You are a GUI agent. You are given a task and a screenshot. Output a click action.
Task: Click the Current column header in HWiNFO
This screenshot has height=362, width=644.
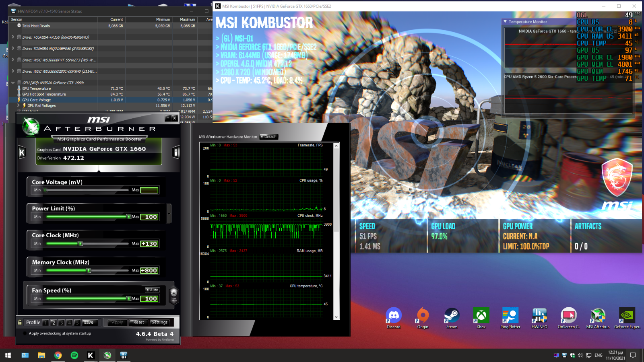point(111,19)
